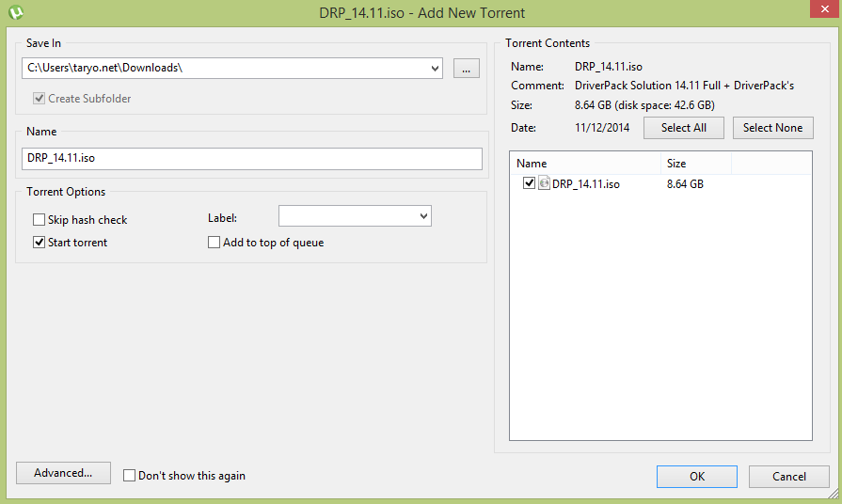842x504 pixels.
Task: Select the 8.64 GB size cell
Action: click(x=685, y=184)
